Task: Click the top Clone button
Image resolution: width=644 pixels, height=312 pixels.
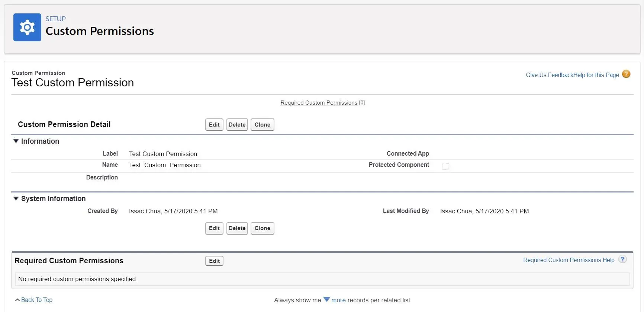Action: point(263,125)
